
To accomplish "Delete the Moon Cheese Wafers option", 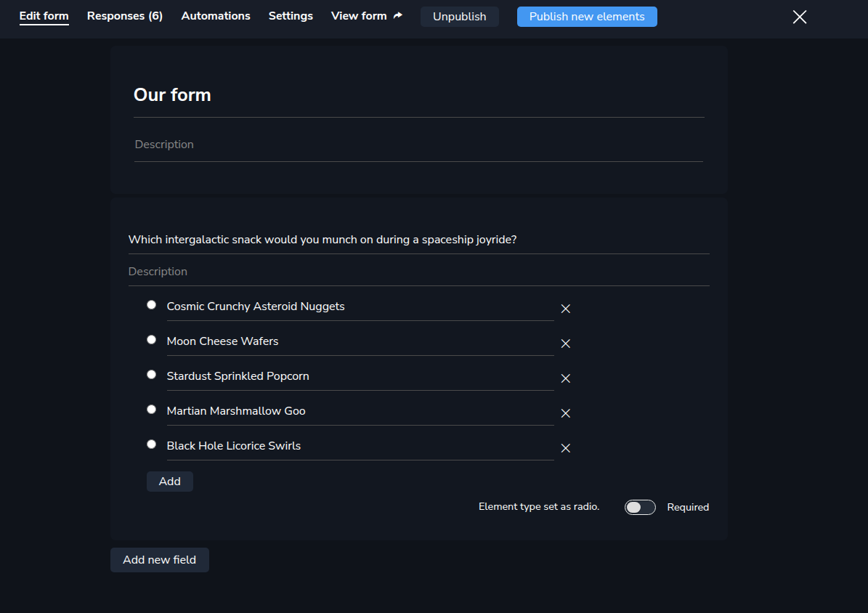I will pyautogui.click(x=565, y=344).
